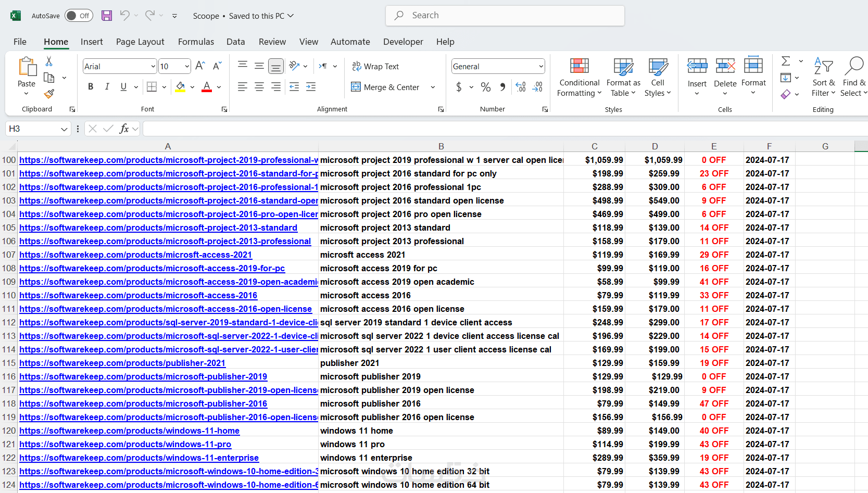Decrease the cell indent
The width and height of the screenshot is (868, 493).
tap(294, 87)
